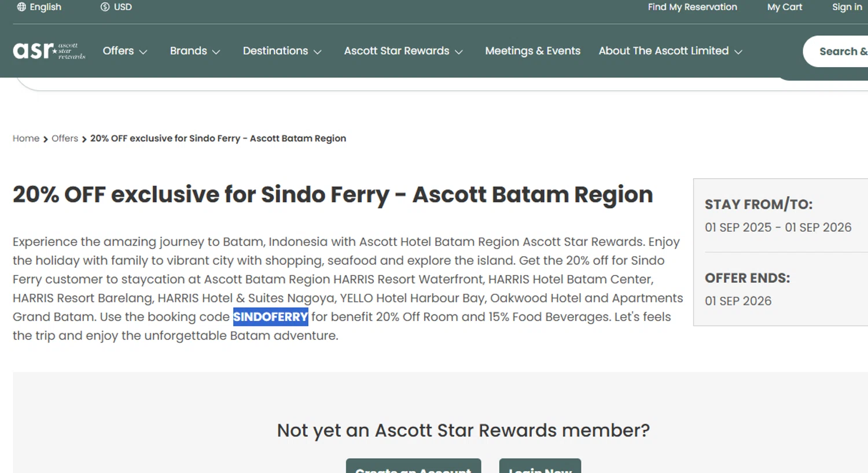This screenshot has width=868, height=473.
Task: Click the page title 20% OFF exclusive heading
Action: click(x=333, y=195)
